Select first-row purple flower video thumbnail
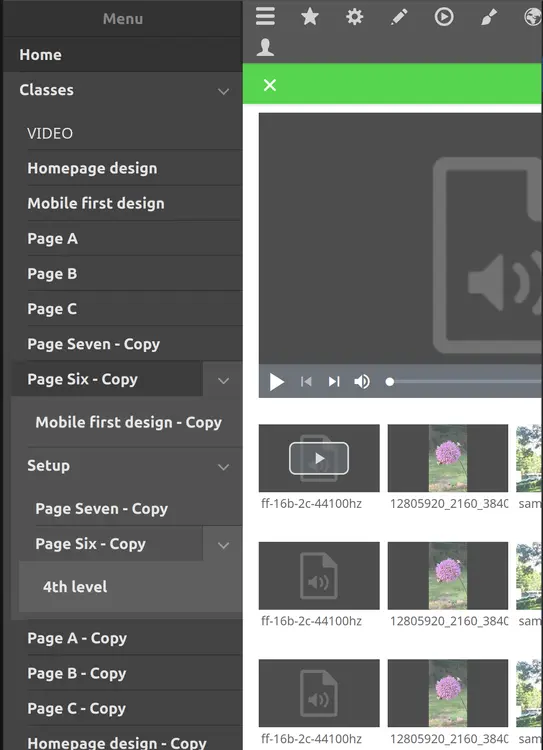The image size is (543, 750). pos(448,458)
